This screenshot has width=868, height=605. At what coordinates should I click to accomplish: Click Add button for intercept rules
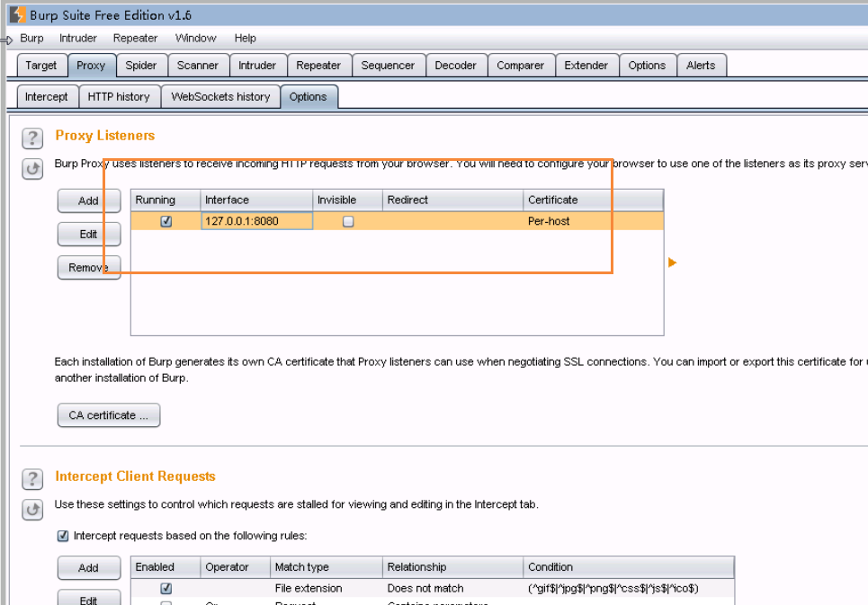click(x=88, y=568)
